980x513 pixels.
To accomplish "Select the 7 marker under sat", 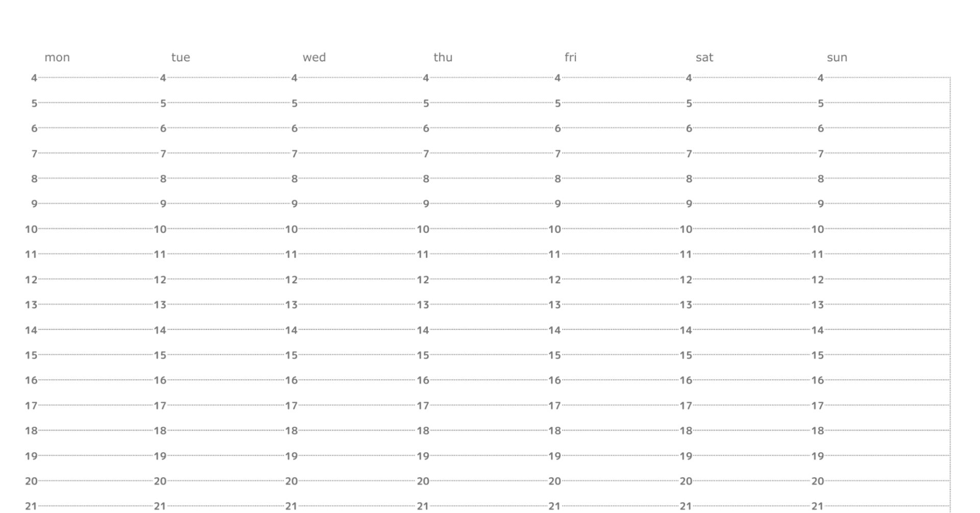I will coord(689,154).
